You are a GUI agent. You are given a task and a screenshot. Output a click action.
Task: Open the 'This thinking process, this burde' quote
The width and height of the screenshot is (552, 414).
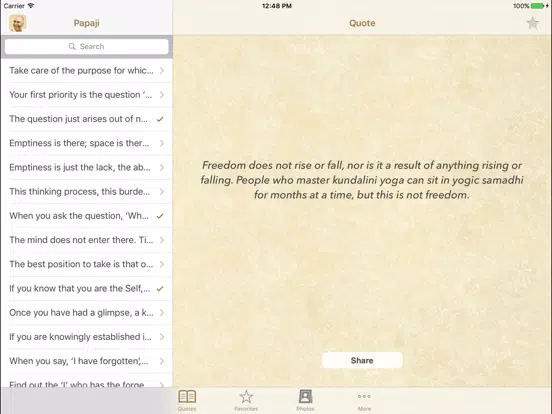coord(87,192)
